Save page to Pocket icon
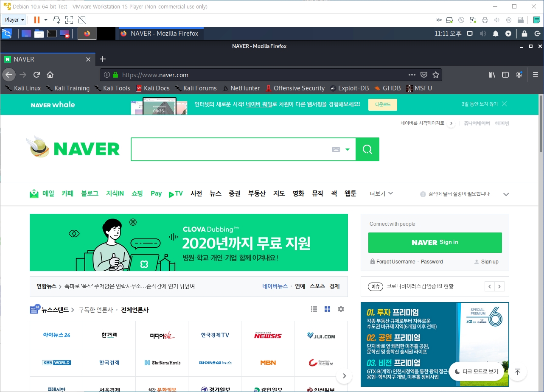Viewport: 544px width, 392px height. (423, 75)
